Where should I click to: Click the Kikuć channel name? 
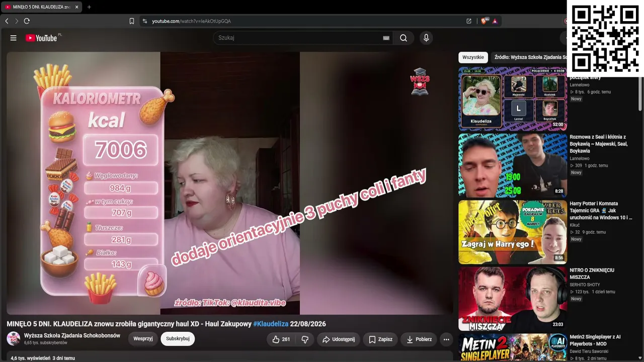point(575,225)
